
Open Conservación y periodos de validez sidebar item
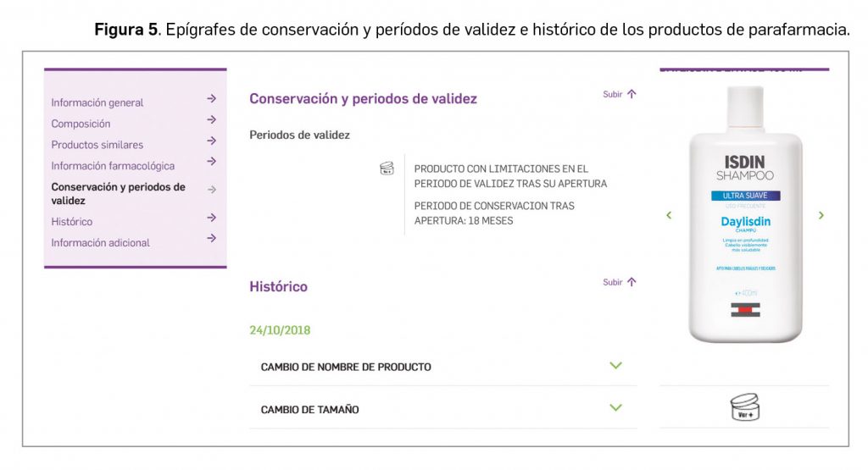[118, 194]
